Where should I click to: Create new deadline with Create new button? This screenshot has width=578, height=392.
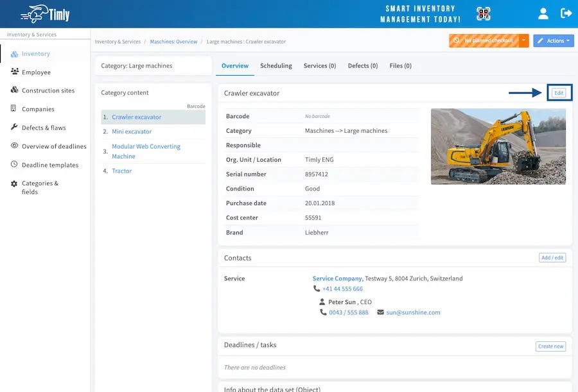tap(550, 346)
